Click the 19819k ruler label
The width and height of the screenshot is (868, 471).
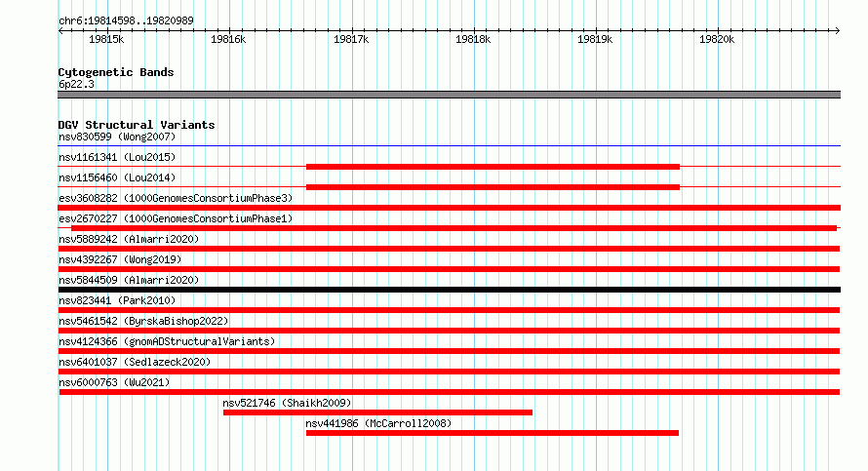pyautogui.click(x=595, y=39)
